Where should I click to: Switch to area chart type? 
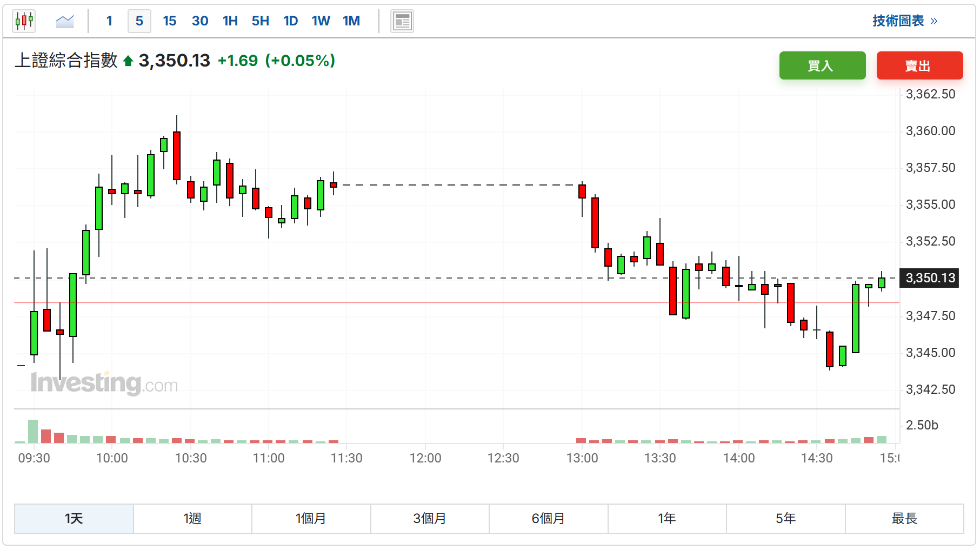(x=65, y=21)
